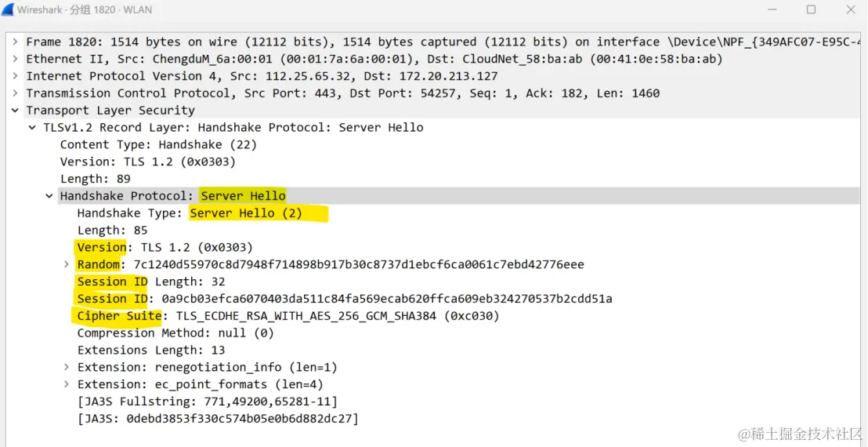Expand Transmission Control Protocol section
This screenshot has height=447, width=868.
[x=15, y=93]
